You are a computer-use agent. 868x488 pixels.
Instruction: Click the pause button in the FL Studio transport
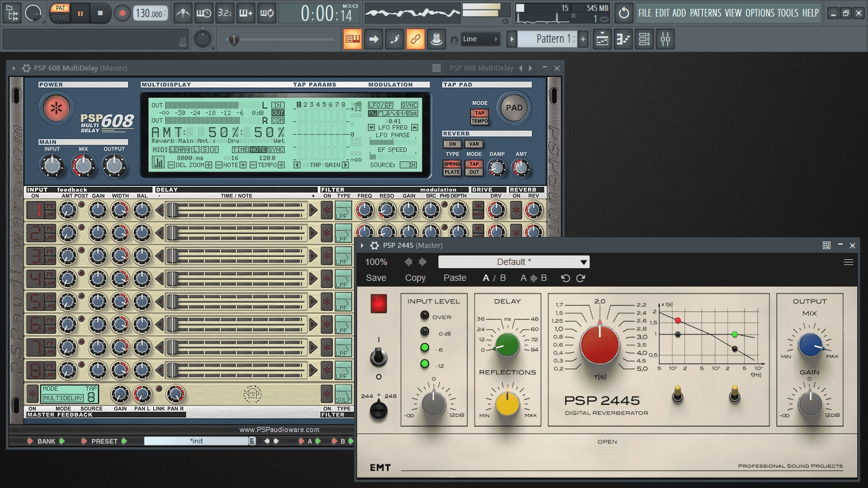point(81,13)
